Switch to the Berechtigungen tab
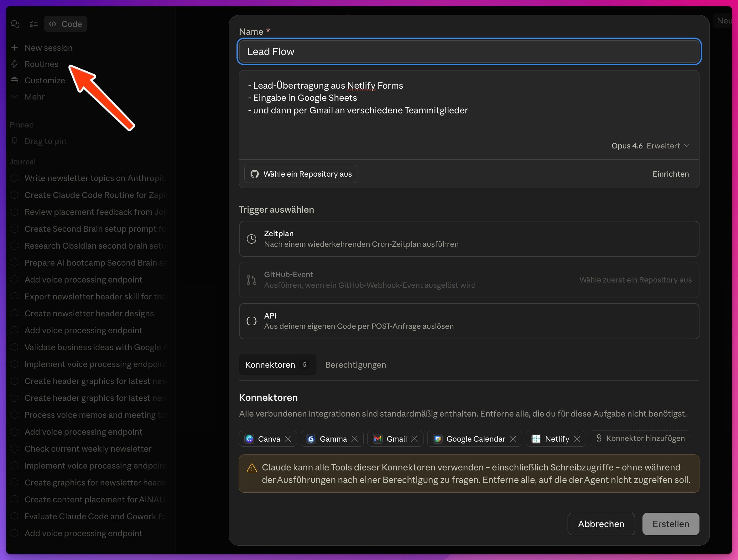 tap(355, 365)
